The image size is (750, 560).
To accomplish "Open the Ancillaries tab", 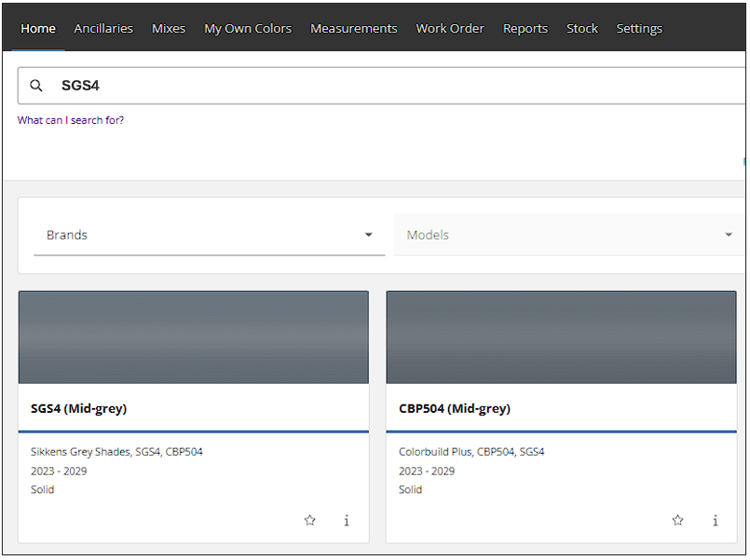I will point(103,29).
